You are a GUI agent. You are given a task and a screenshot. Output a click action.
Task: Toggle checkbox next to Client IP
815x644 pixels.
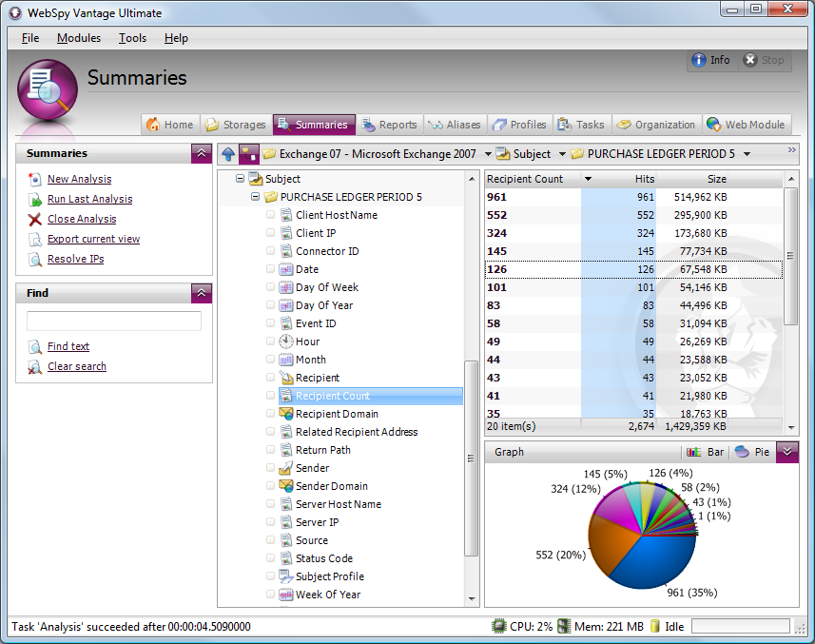pos(270,233)
